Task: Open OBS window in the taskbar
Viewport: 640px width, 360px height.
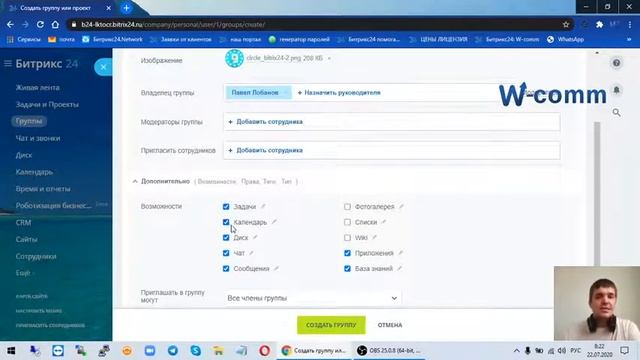Action: click(389, 350)
